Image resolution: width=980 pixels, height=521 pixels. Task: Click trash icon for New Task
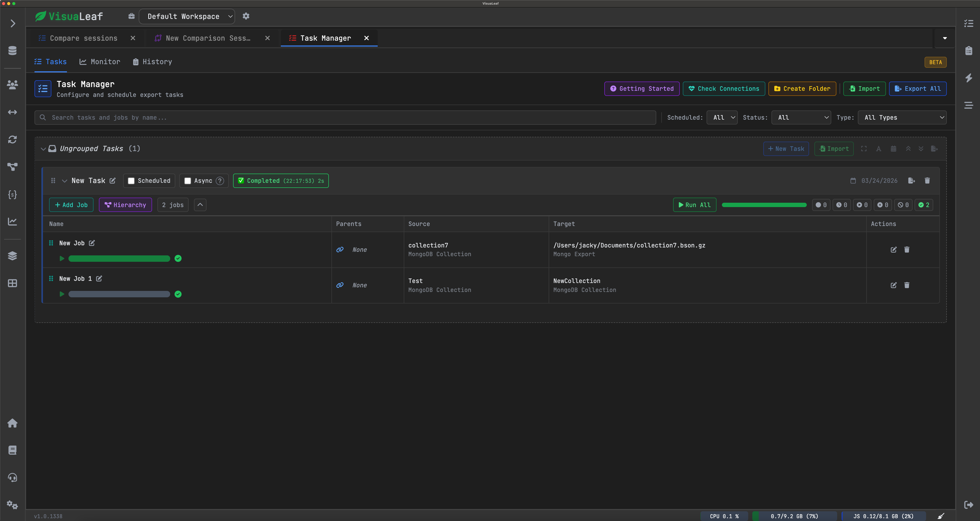tap(927, 180)
